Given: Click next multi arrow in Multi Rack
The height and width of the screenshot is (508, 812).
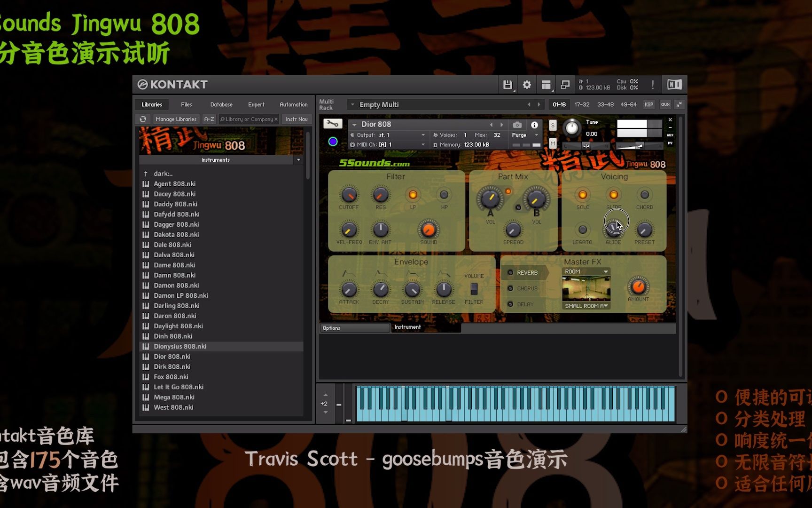Looking at the screenshot, I should [539, 104].
